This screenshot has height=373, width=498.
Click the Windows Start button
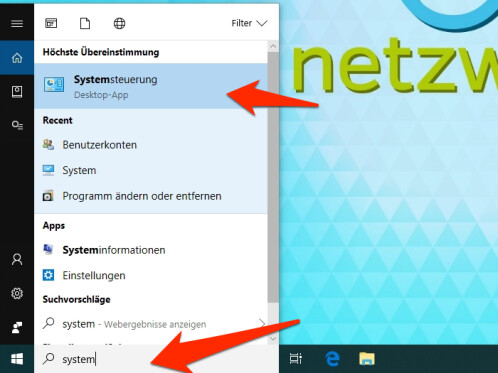click(x=17, y=359)
